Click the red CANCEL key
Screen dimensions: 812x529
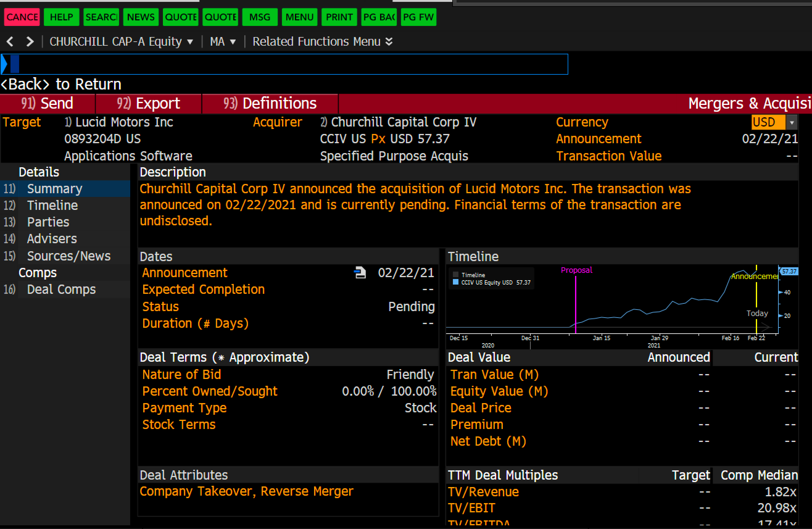point(22,17)
